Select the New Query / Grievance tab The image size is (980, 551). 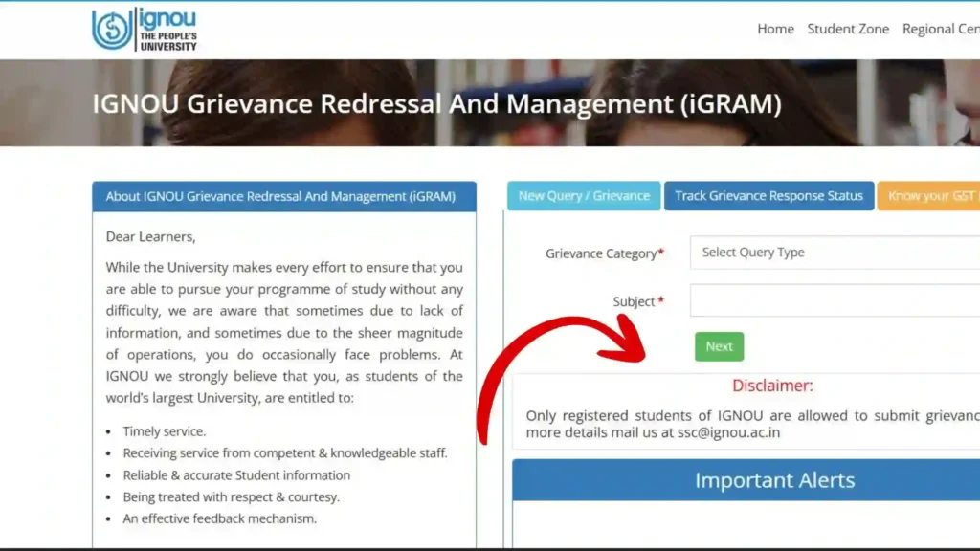pos(584,195)
